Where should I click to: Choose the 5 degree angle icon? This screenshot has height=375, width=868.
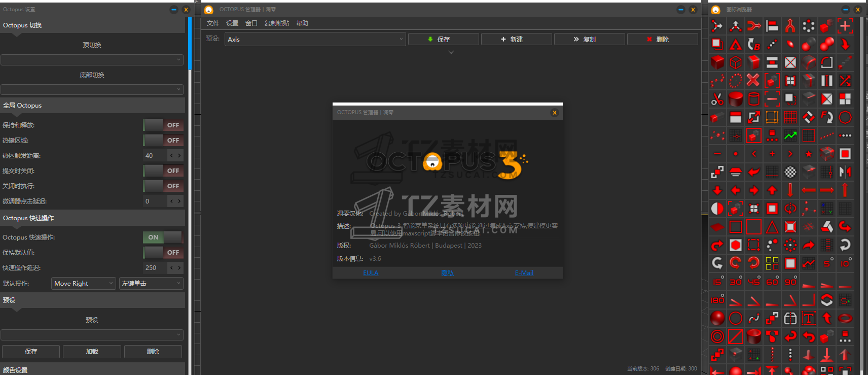[x=827, y=263]
